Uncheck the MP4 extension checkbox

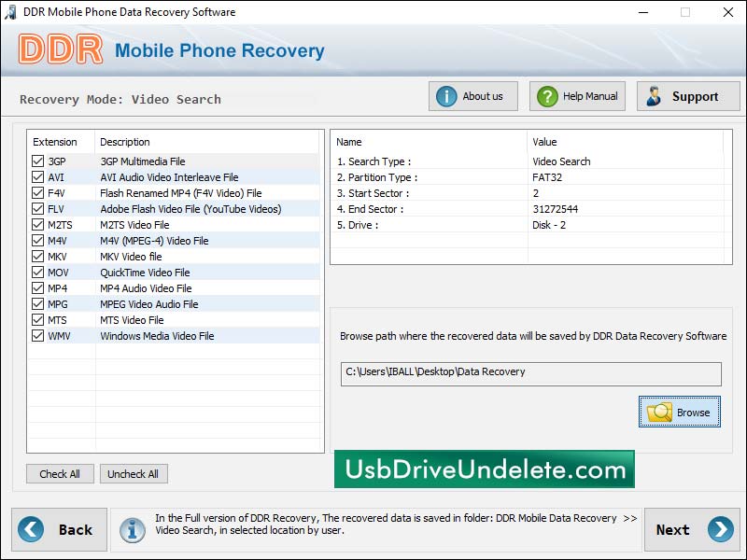point(37,288)
